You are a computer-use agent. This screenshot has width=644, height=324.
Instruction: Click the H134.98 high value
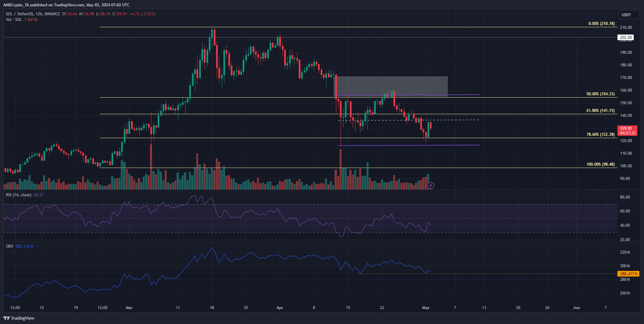tap(87, 14)
